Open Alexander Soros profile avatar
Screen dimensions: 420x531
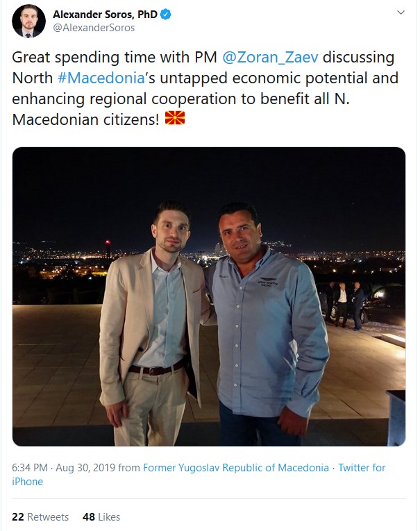point(28,21)
